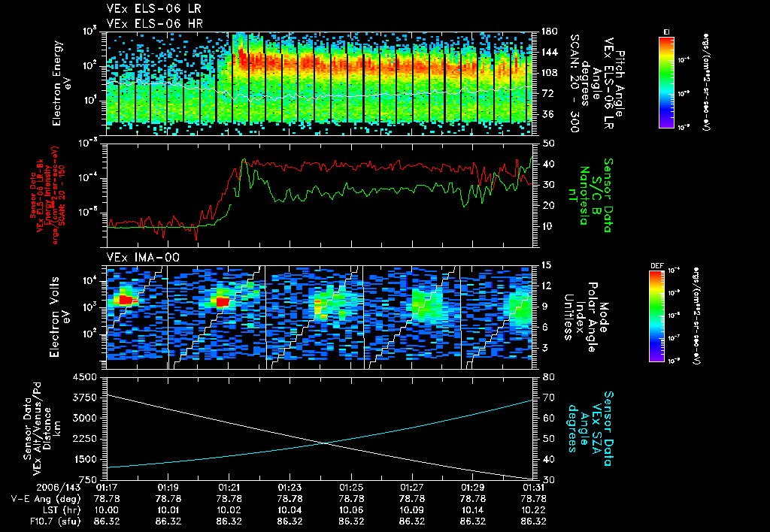
Task: Select the green 'S/C B' label
Action: [596, 195]
